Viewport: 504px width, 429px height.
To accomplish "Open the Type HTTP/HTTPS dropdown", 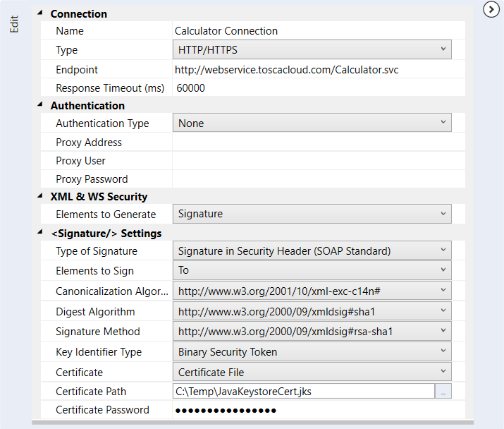I will [x=312, y=50].
